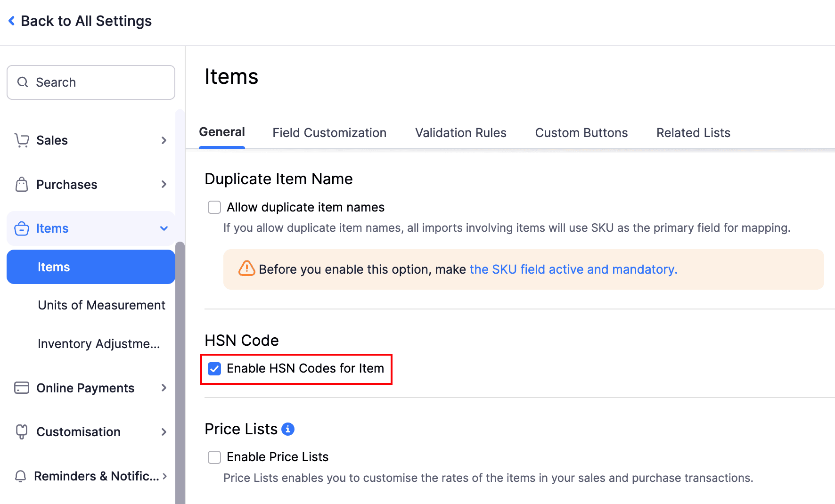The image size is (835, 504).
Task: Click the Online Payments card icon
Action: 22,388
